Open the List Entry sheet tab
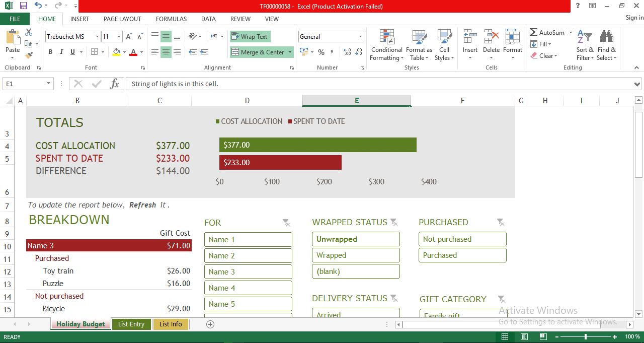The height and width of the screenshot is (343, 644). (x=131, y=324)
